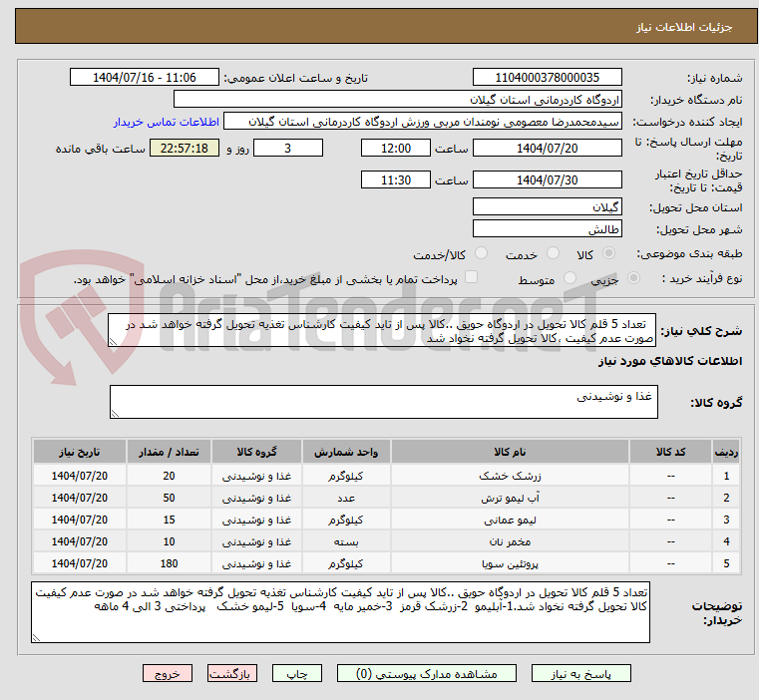Click the 'شماره نیاز' number field

coord(547,78)
